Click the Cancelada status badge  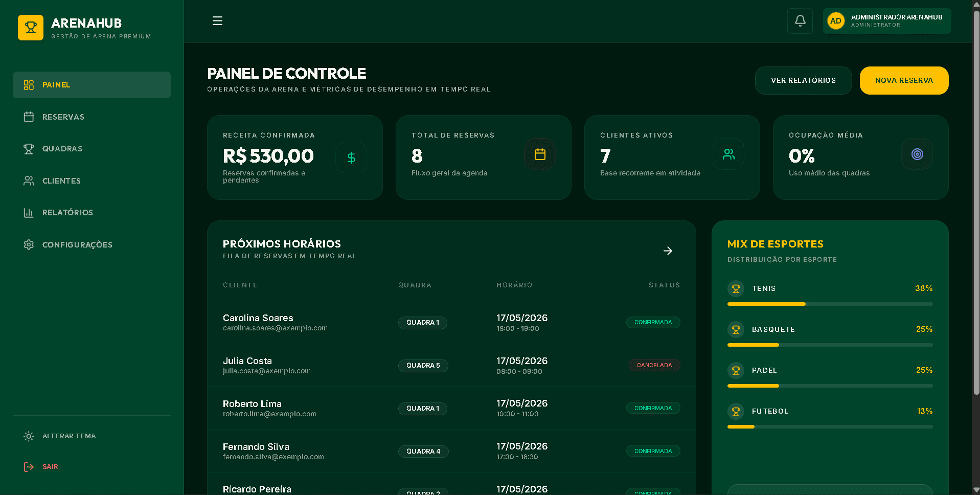click(654, 365)
